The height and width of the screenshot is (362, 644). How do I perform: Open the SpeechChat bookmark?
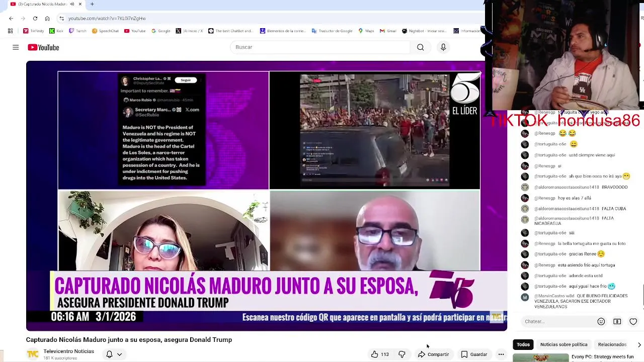click(x=105, y=31)
